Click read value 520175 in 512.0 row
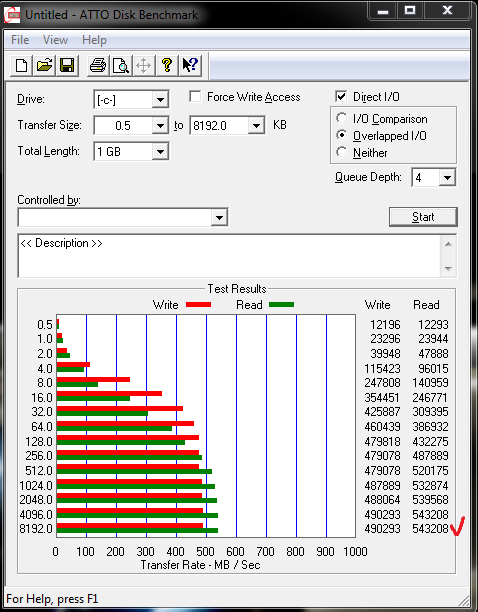 430,471
